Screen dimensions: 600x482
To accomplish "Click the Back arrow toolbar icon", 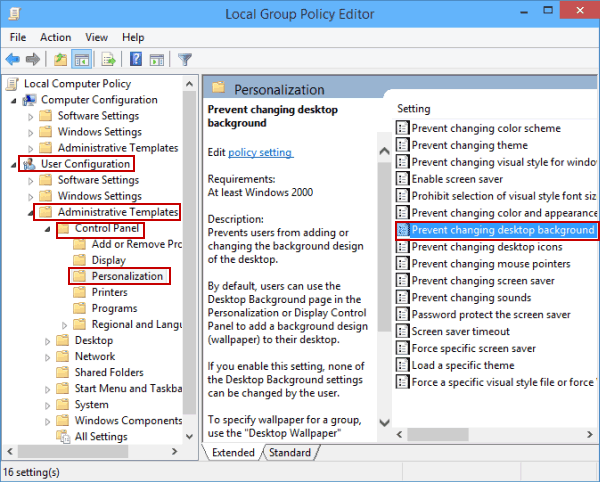I will pyautogui.click(x=13, y=59).
